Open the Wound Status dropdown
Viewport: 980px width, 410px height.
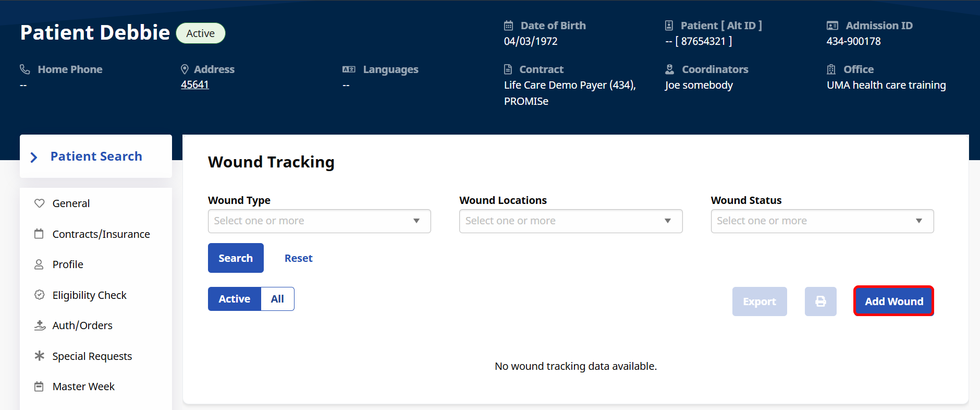822,221
